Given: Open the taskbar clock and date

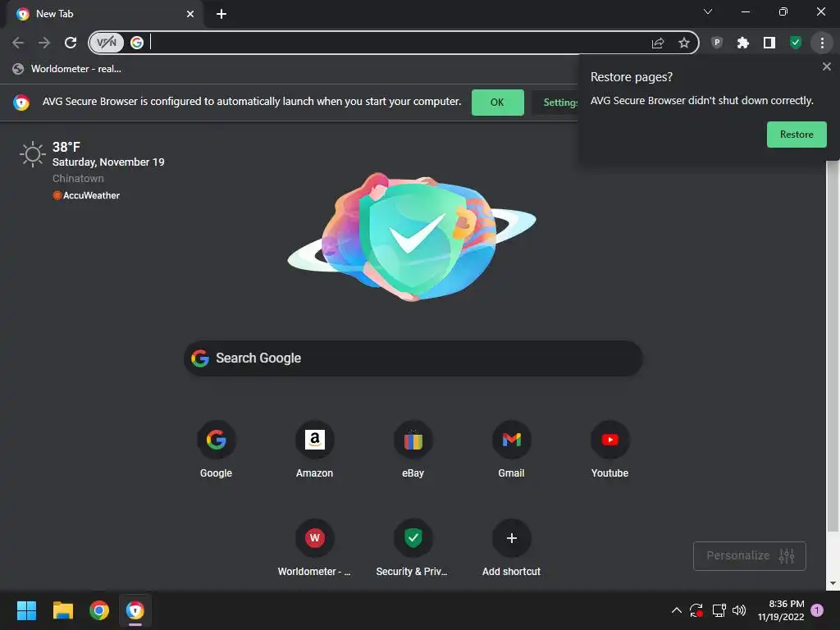Looking at the screenshot, I should pyautogui.click(x=781, y=610).
